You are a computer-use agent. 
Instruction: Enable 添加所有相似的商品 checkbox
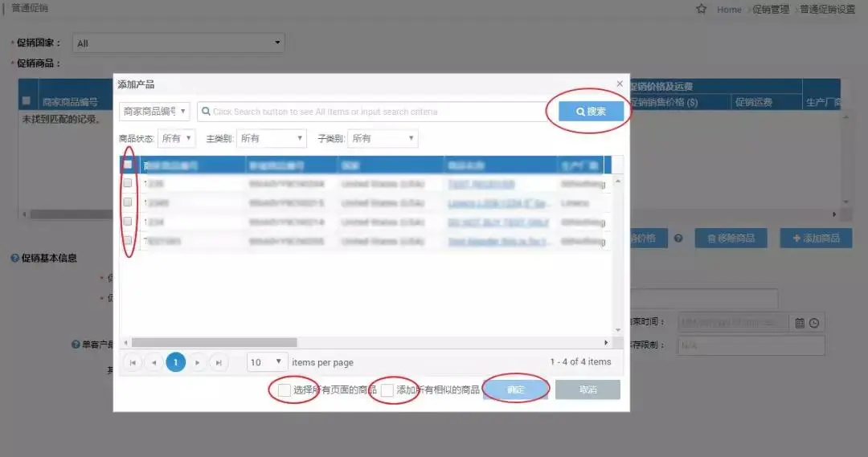387,390
